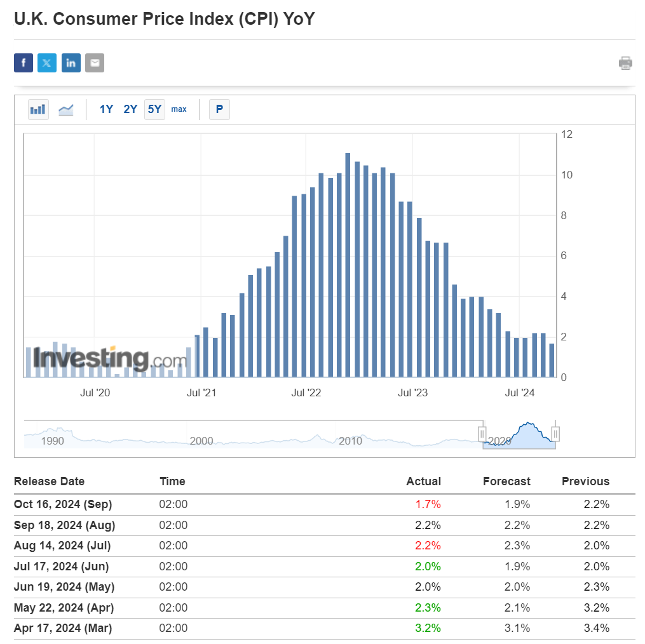The height and width of the screenshot is (644, 645).
Task: Select the 2Y time range
Action: pyautogui.click(x=130, y=109)
